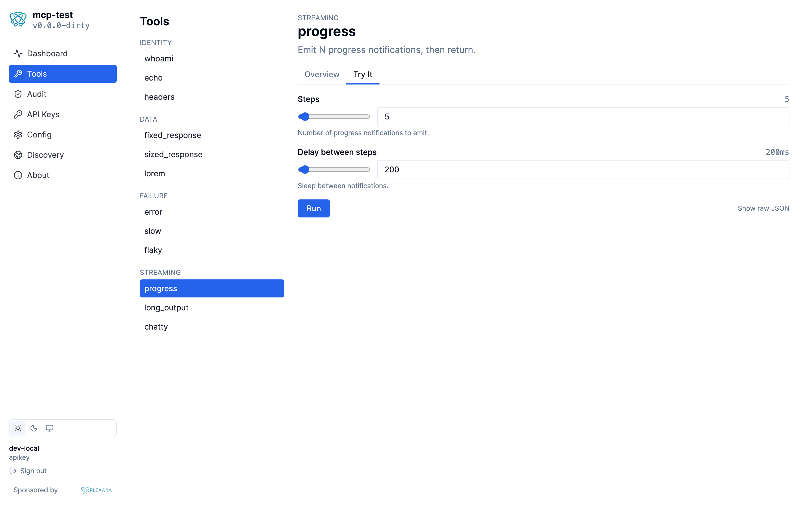Select the long_output streaming tool
The image size is (812, 507).
pos(166,308)
